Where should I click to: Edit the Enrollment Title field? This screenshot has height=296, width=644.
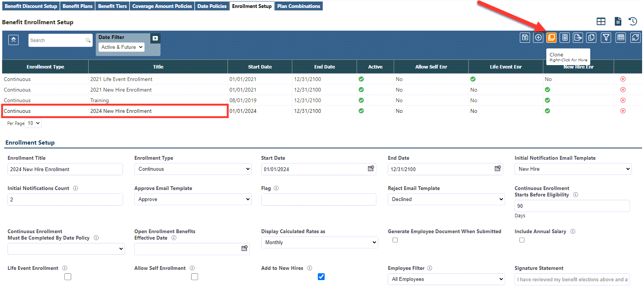65,169
